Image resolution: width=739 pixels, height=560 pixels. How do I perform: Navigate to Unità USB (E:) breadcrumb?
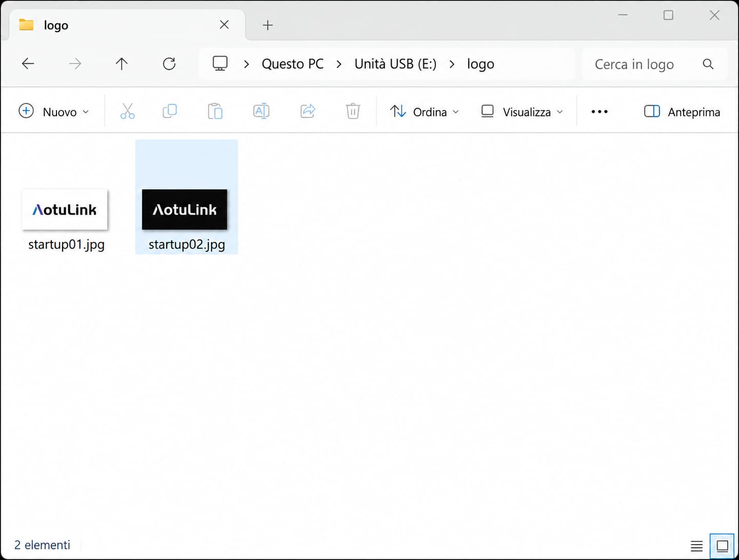(395, 64)
